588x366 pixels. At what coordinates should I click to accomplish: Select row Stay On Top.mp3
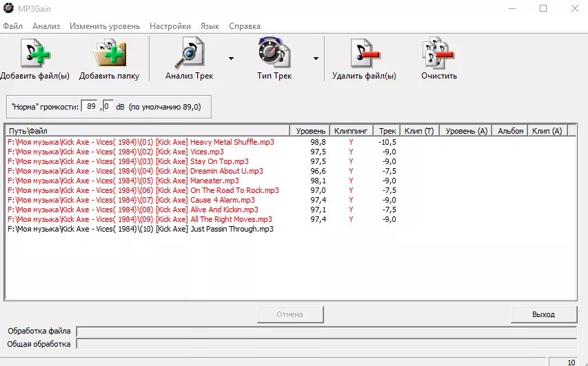tap(128, 161)
